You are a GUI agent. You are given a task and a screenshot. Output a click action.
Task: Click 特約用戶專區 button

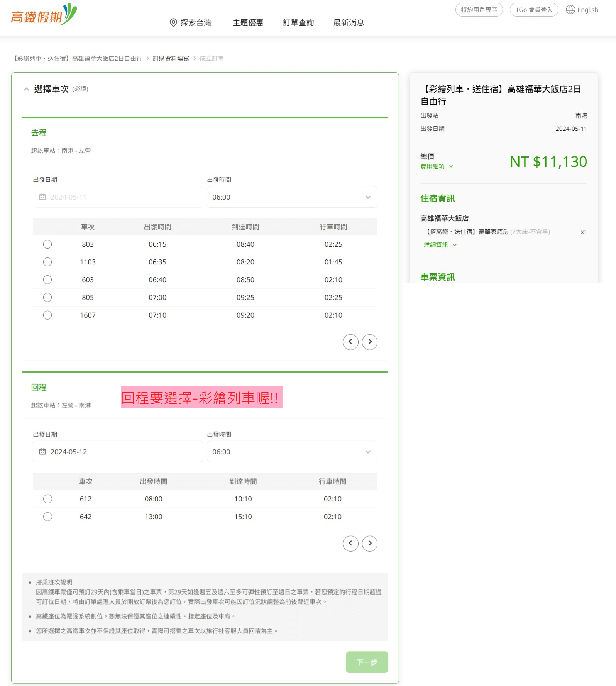pos(479,10)
